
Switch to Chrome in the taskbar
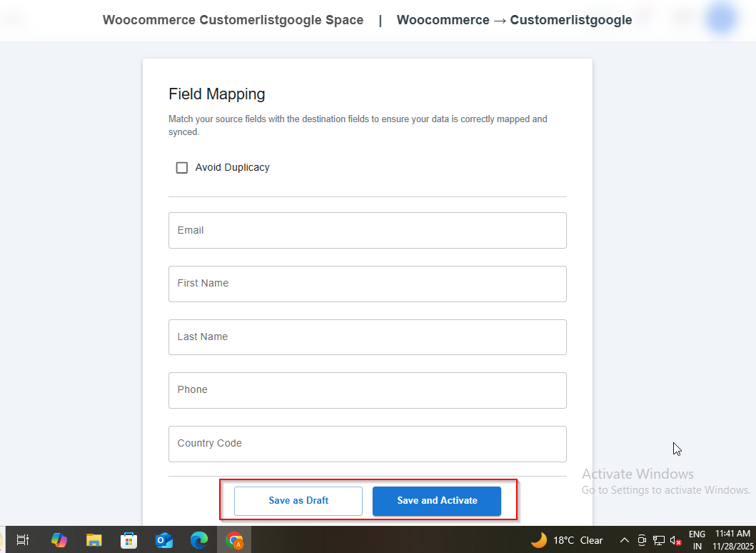[234, 540]
